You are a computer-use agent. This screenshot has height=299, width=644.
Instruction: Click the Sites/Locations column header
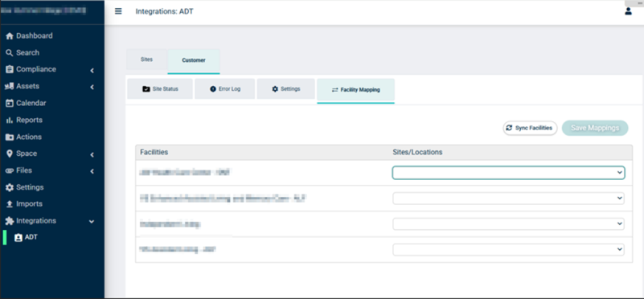(x=417, y=153)
